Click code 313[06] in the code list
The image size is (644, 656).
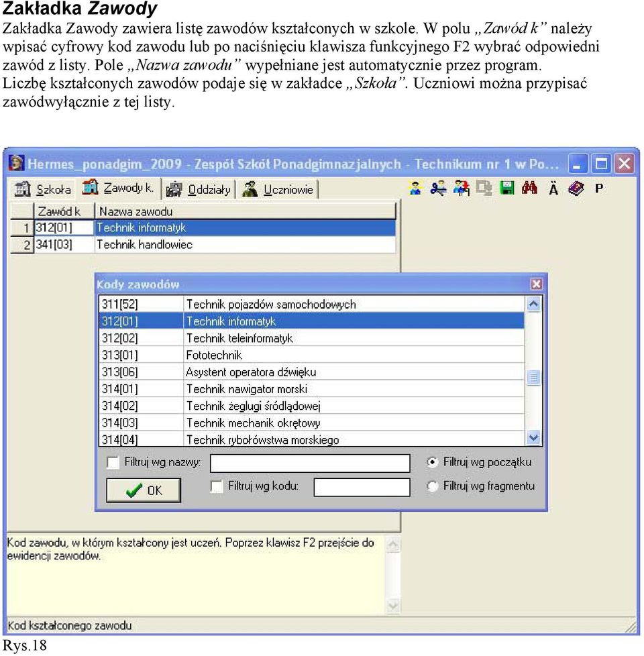tap(142, 372)
